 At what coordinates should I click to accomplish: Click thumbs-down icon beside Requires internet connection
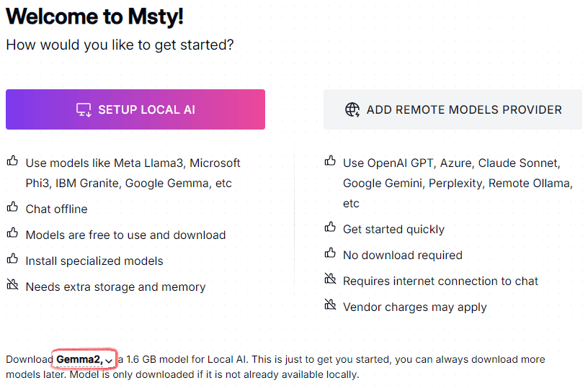330,280
